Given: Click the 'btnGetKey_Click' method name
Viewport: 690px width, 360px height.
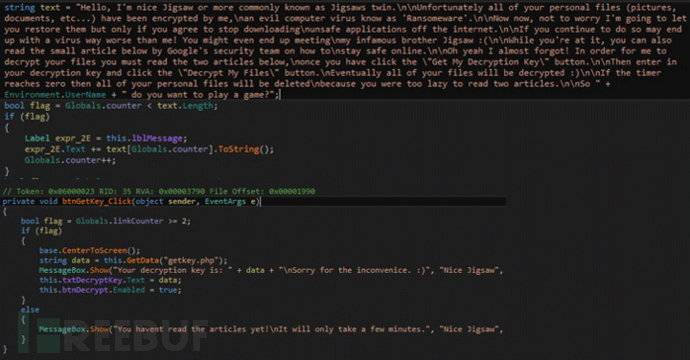Looking at the screenshot, I should point(96,202).
